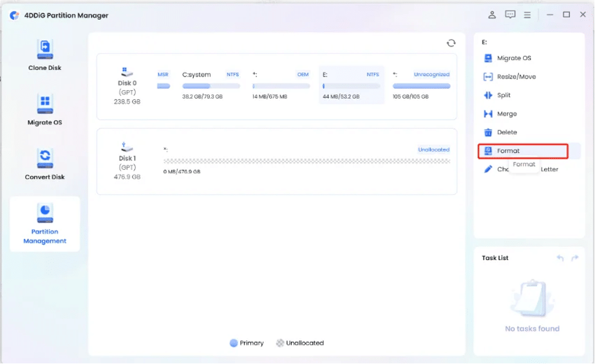595x364 pixels.
Task: Select the Unrecognized 105 GB partition
Action: 421,85
